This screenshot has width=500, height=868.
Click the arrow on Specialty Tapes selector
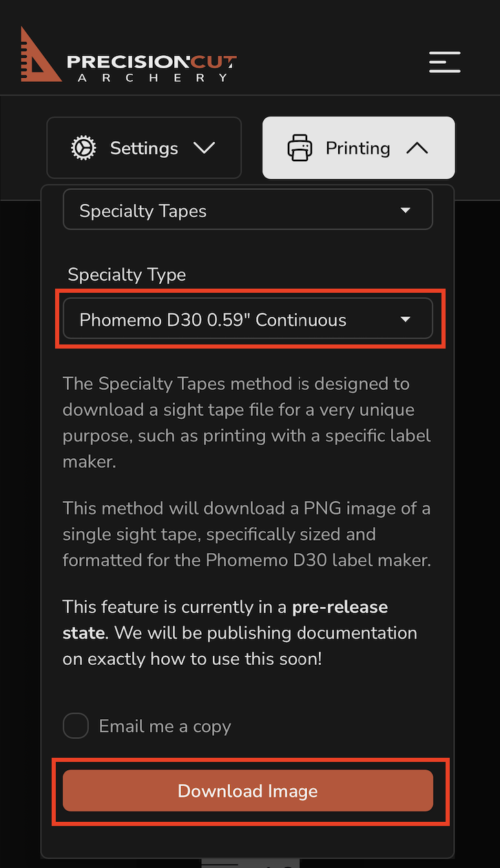click(406, 210)
